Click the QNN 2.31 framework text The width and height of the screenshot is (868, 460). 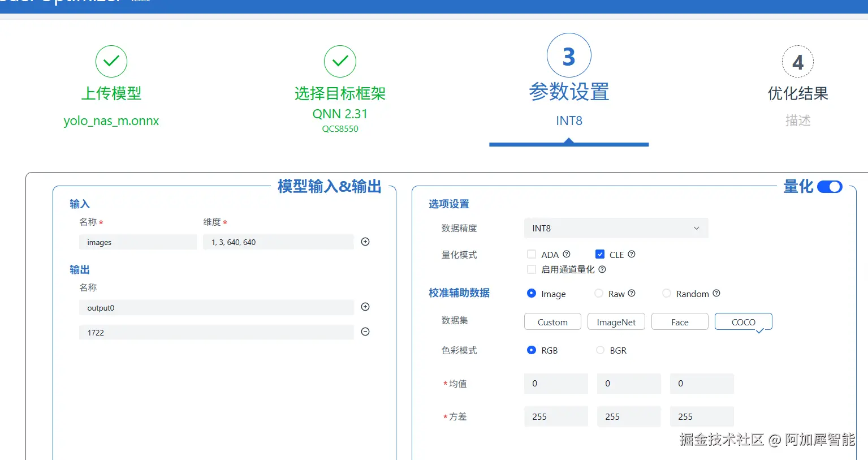[340, 114]
